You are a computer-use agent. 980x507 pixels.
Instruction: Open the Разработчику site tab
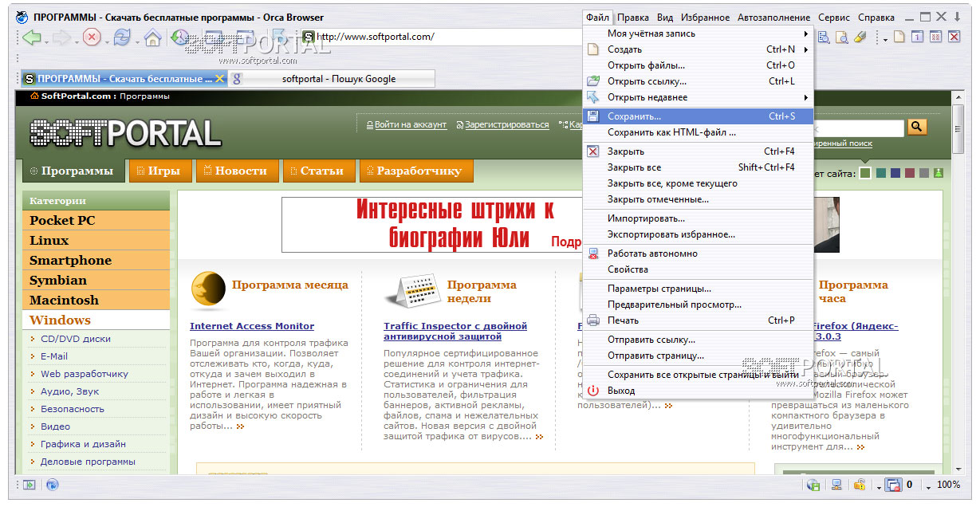click(x=416, y=171)
